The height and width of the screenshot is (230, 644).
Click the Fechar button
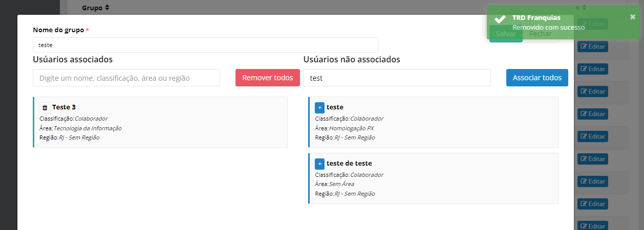[540, 34]
